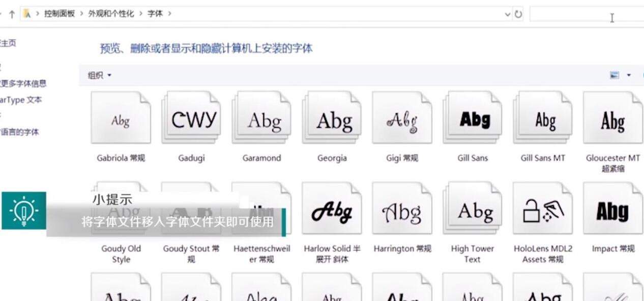Click 字体 in the breadcrumb path
The width and height of the screenshot is (644, 301).
coord(155,14)
